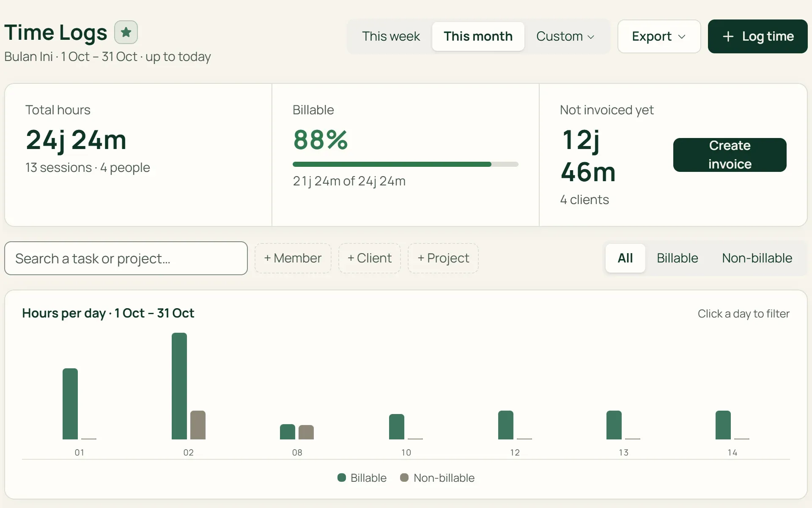812x508 pixels.
Task: Select the non-billable bar for day 08
Action: (306, 432)
